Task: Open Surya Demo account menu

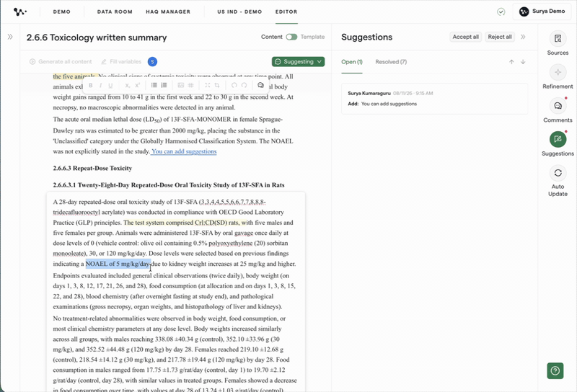Action: (x=542, y=12)
